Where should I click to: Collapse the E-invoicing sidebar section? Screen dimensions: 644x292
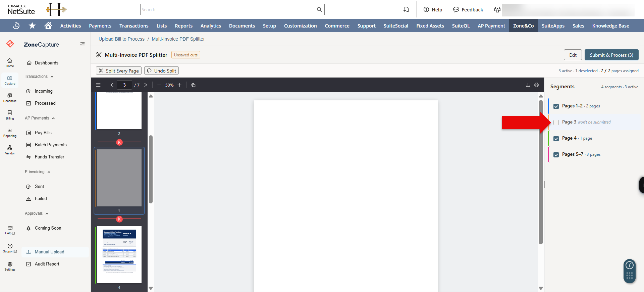[38, 172]
